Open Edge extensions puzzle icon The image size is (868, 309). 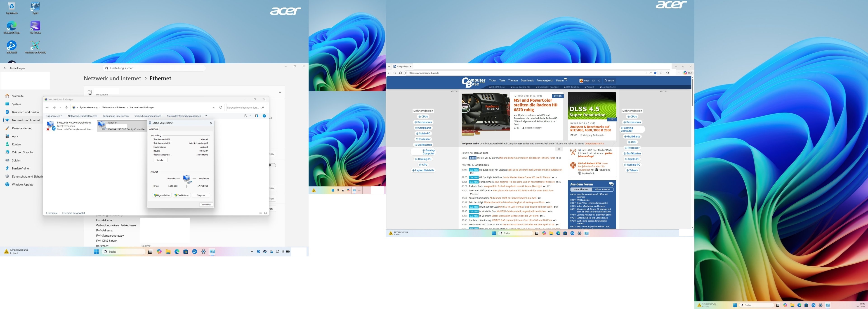pyautogui.click(x=661, y=73)
